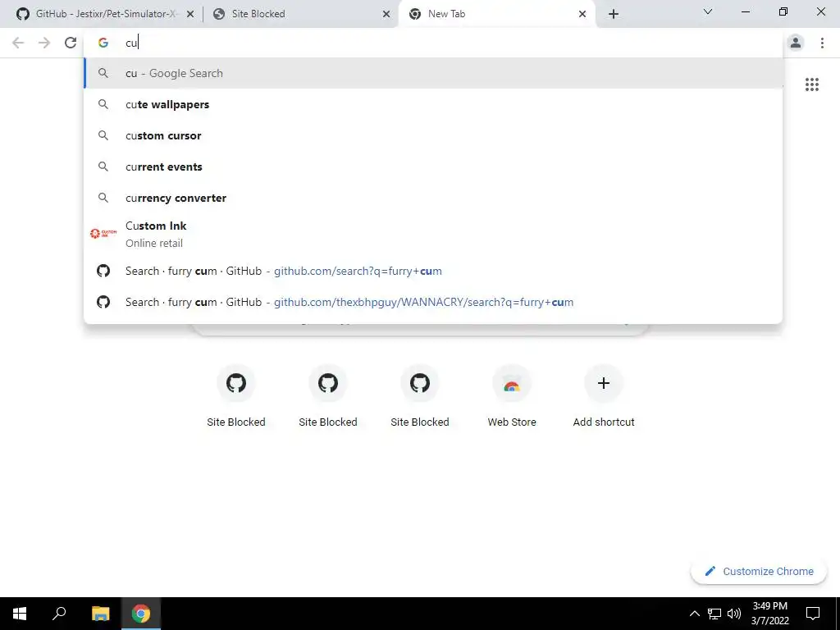The height and width of the screenshot is (630, 840).
Task: Choose the "custom cursor" suggestion
Action: (x=433, y=135)
